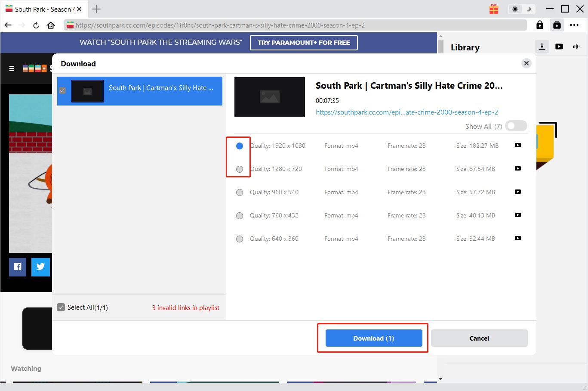
Task: Click video type icon for 1920 x 1080 row
Action: coord(518,145)
